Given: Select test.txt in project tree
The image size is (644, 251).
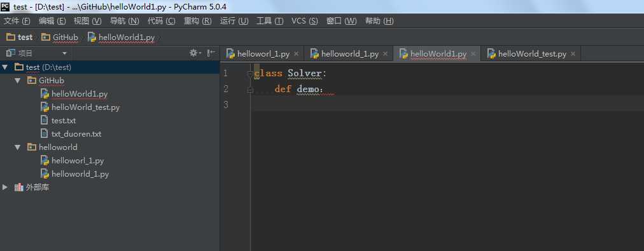Looking at the screenshot, I should click(x=63, y=121).
